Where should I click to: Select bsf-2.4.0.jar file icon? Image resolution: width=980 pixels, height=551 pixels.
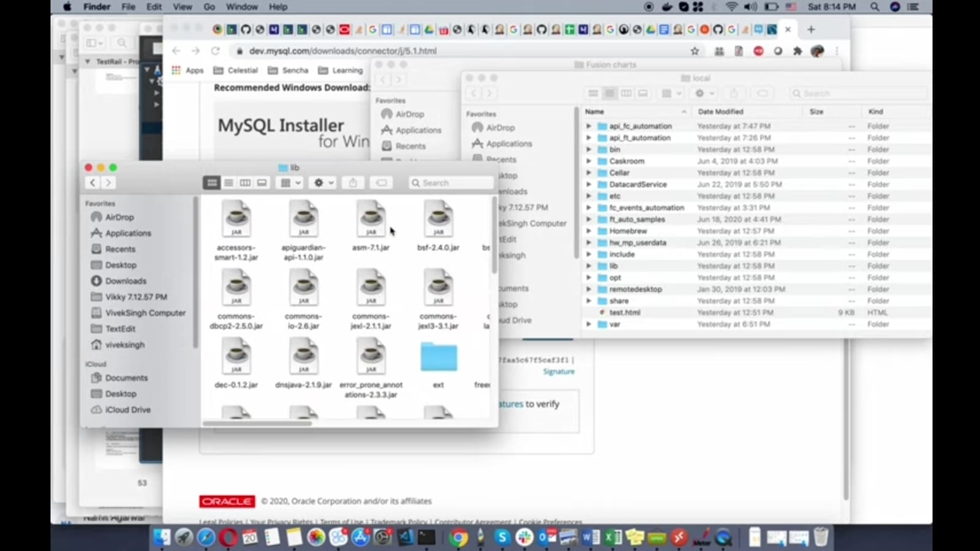[439, 220]
